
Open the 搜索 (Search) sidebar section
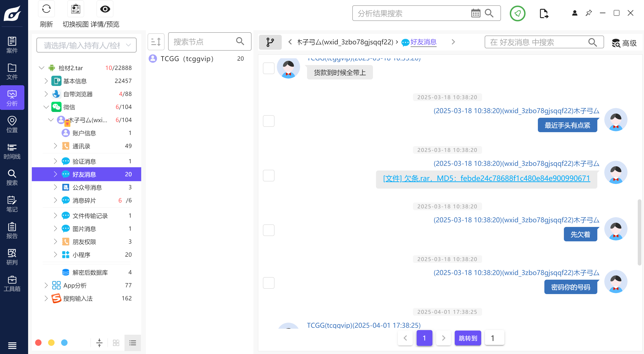coord(12,177)
